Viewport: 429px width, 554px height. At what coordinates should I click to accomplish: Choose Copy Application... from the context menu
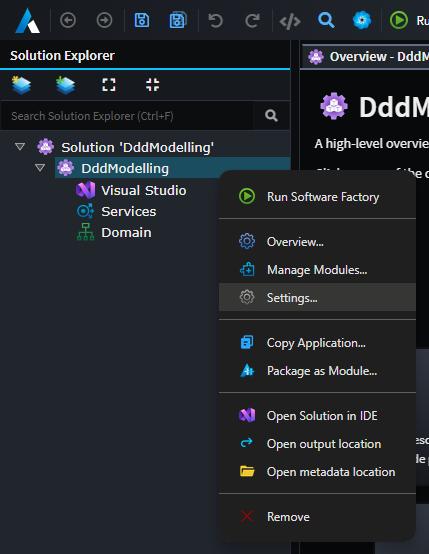click(x=317, y=343)
